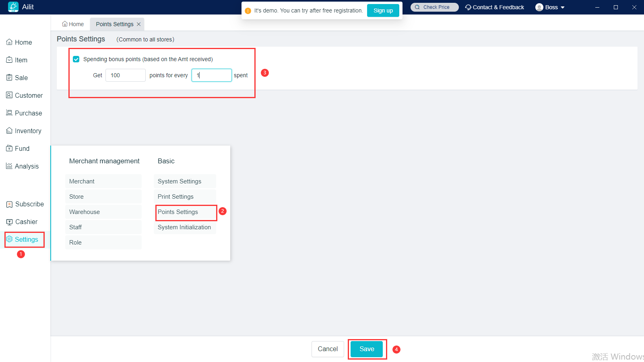Uncheck the Spending bonus points checkbox
The height and width of the screenshot is (362, 644).
pyautogui.click(x=76, y=59)
